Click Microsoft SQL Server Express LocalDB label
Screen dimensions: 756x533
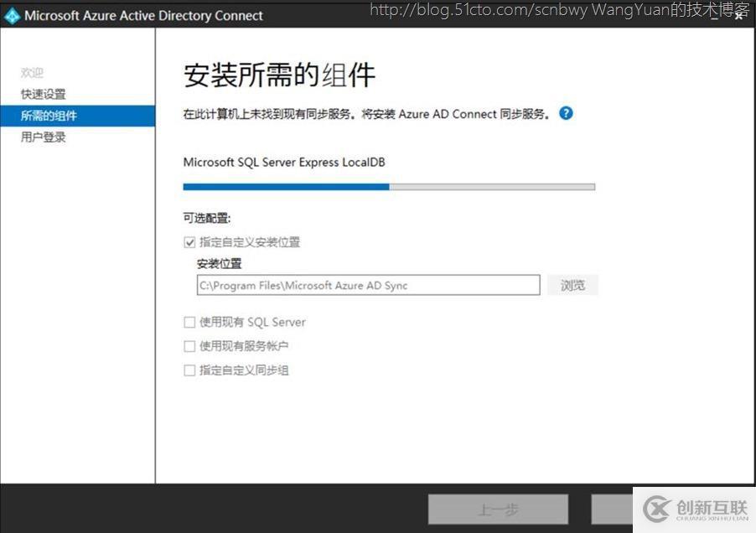284,163
